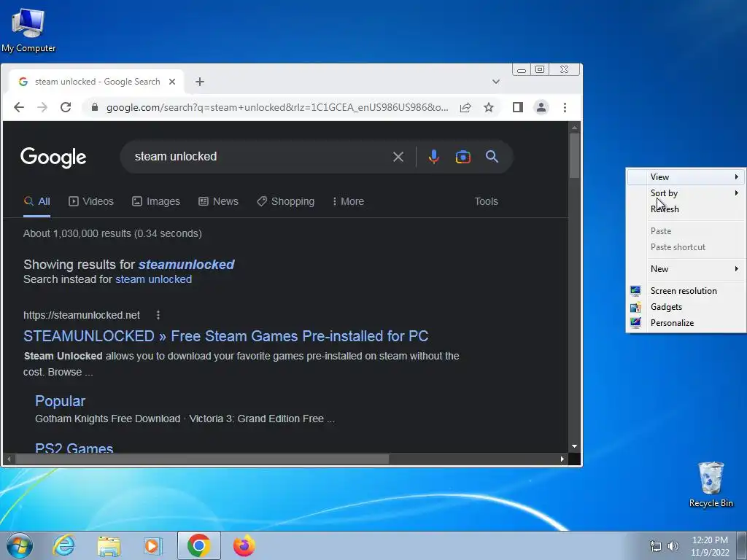The height and width of the screenshot is (560, 747).
Task: Switch to Images results tab
Action: 156,201
